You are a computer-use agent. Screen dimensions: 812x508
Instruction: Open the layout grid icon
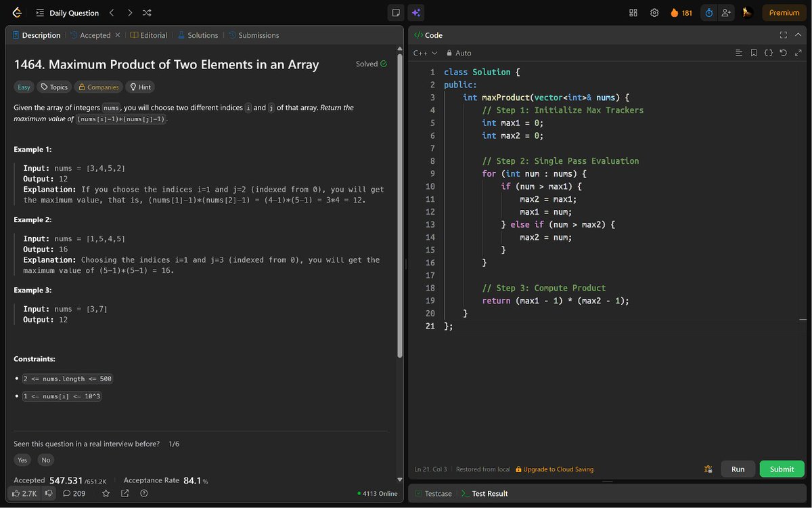[633, 13]
